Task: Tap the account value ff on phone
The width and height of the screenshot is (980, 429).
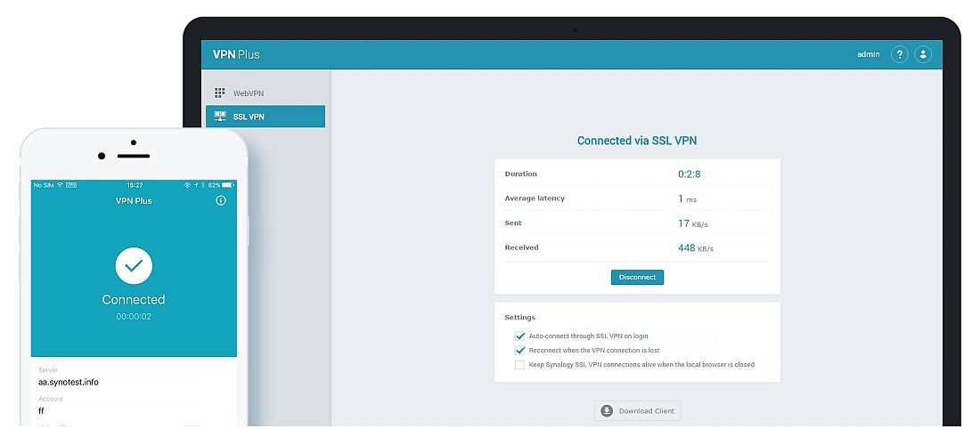Action: pyautogui.click(x=41, y=411)
